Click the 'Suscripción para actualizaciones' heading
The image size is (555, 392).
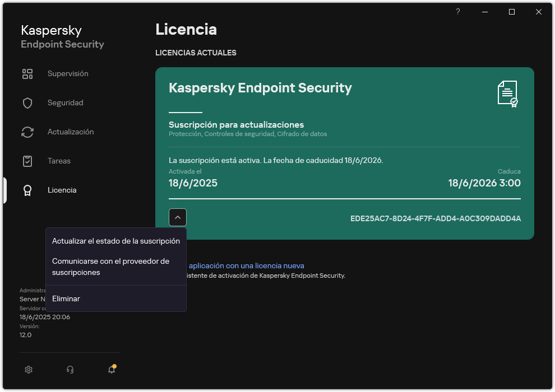click(236, 125)
